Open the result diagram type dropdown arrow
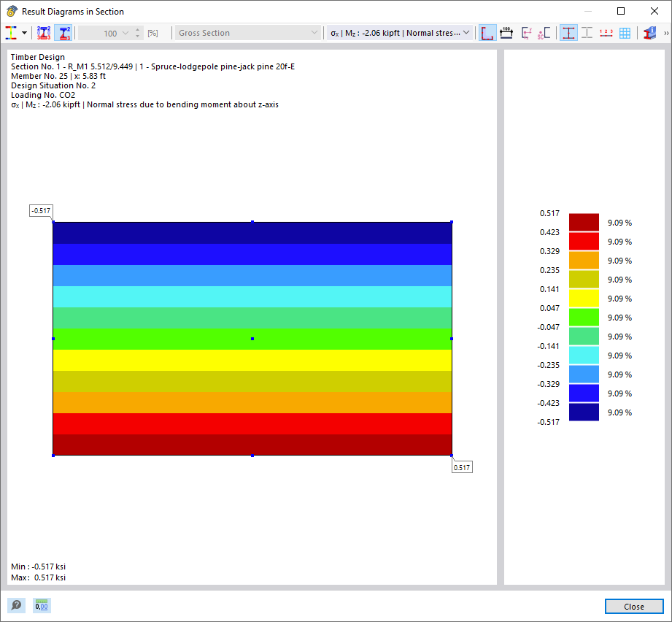 24,32
